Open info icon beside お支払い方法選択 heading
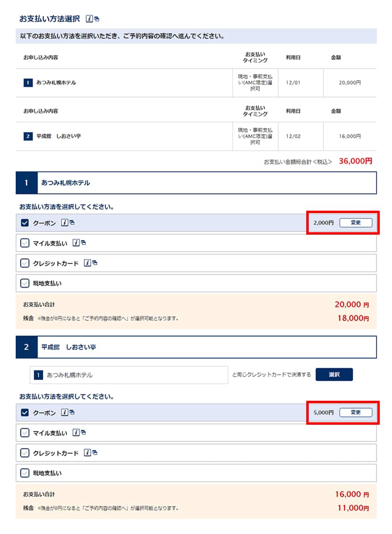Image resolution: width=392 pixels, height=534 pixels. (90, 19)
